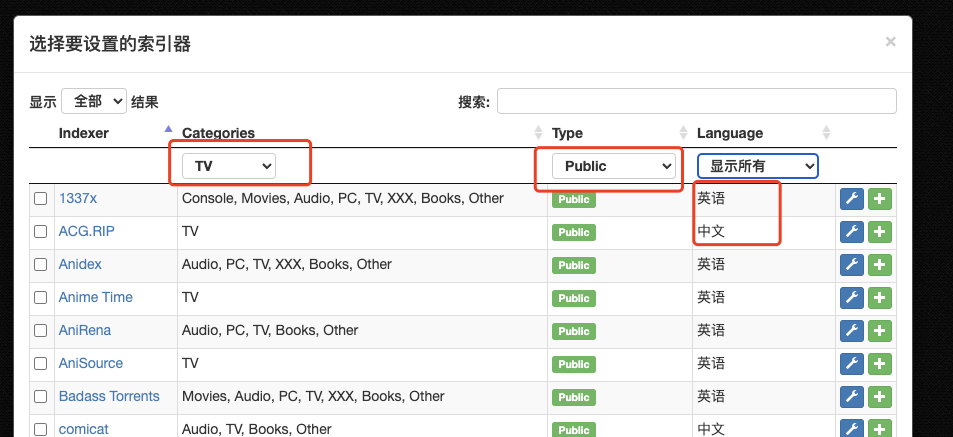The image size is (953, 437).
Task: Tick the checkbox for ACG.RIP
Action: [41, 232]
